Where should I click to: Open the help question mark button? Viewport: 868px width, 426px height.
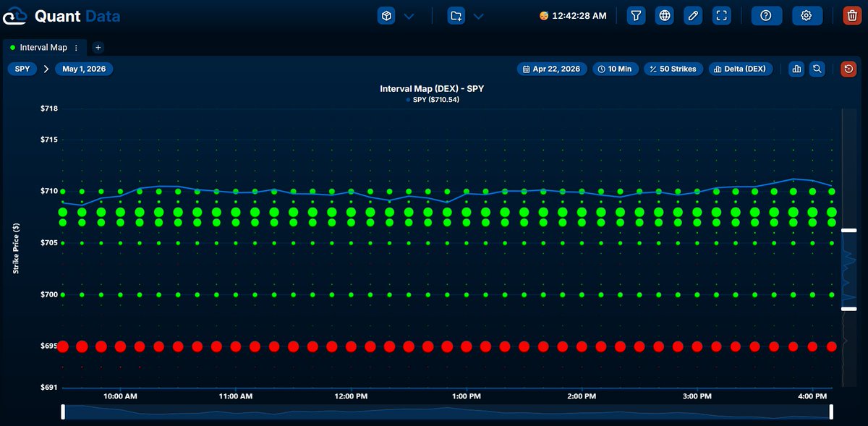coord(766,16)
